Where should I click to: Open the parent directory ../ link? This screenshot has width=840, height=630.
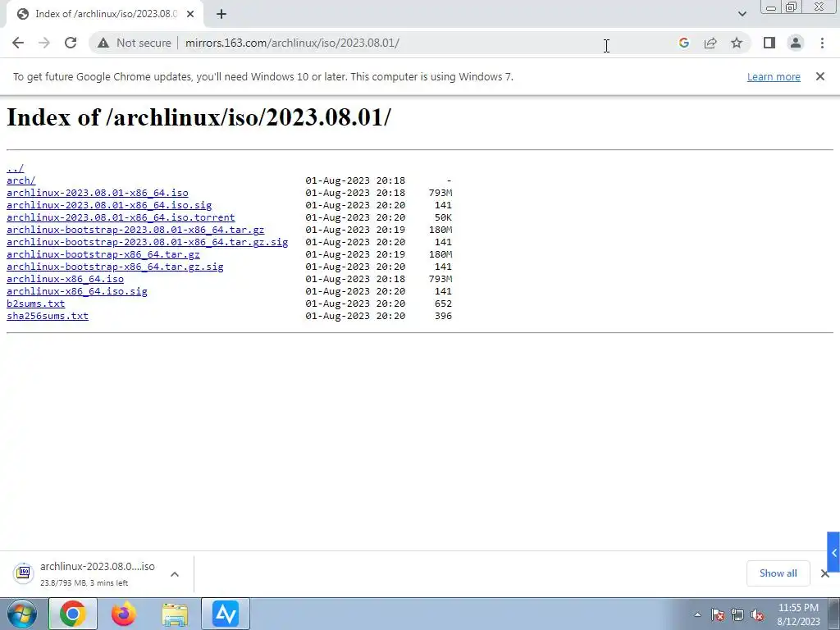[x=15, y=168]
